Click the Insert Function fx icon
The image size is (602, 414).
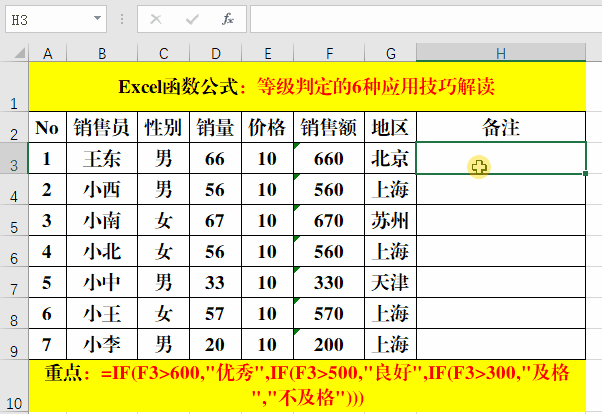tap(228, 19)
